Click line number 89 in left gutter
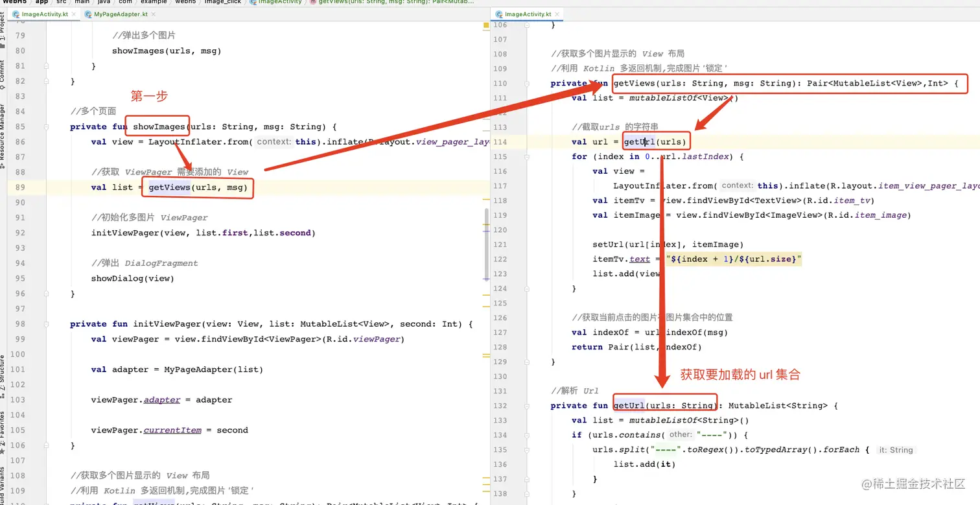Screen dimensions: 980x505 (x=19, y=187)
